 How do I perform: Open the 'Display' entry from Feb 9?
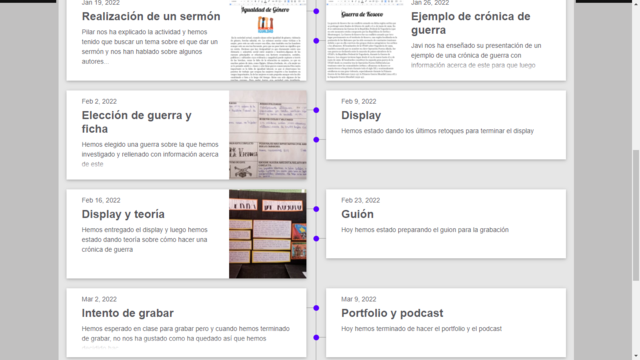click(x=361, y=116)
